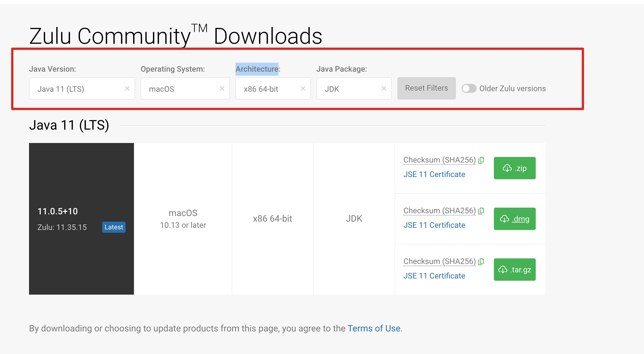The height and width of the screenshot is (354, 644).
Task: Open the Terms of Use link
Action: click(374, 328)
